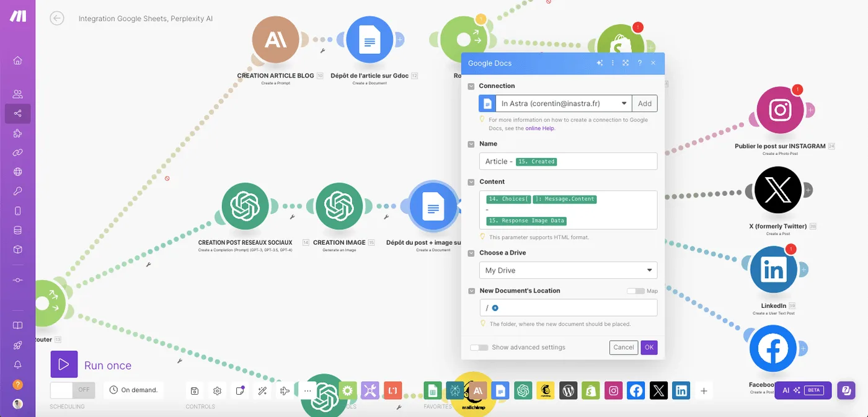The height and width of the screenshot is (417, 868).
Task: Click the 15. Response Image Data tag
Action: [526, 221]
